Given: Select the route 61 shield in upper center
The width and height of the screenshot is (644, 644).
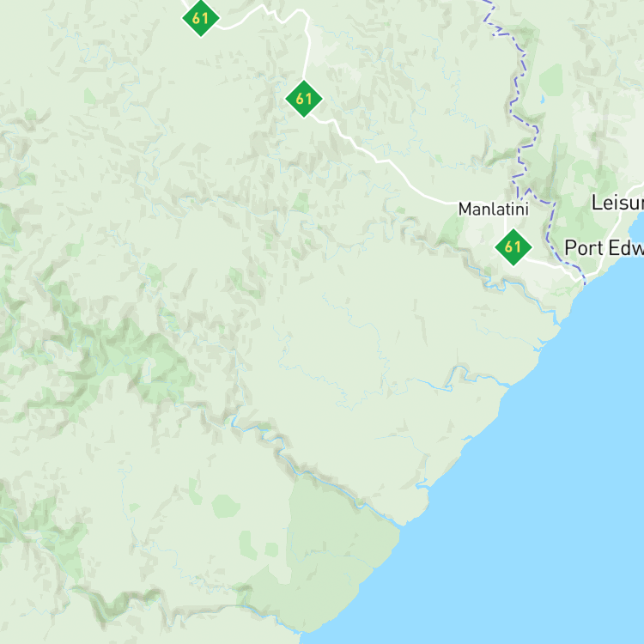Looking at the screenshot, I should 303,99.
